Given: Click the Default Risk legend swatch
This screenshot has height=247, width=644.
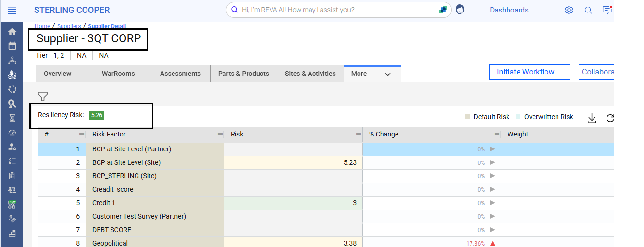Looking at the screenshot, I should click(467, 117).
